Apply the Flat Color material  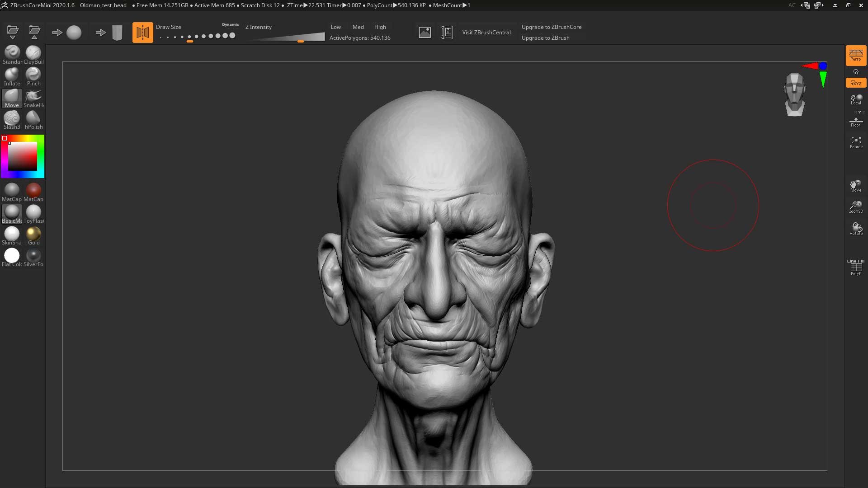(12, 258)
